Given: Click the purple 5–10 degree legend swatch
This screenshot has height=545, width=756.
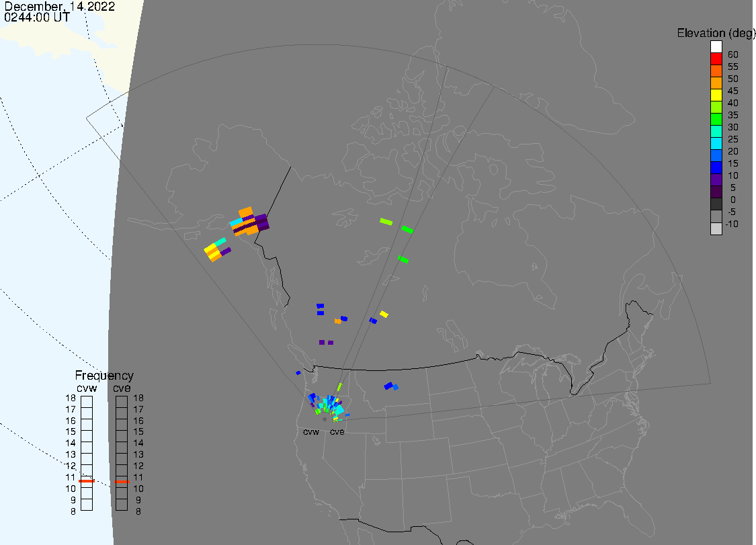Looking at the screenshot, I should (716, 179).
